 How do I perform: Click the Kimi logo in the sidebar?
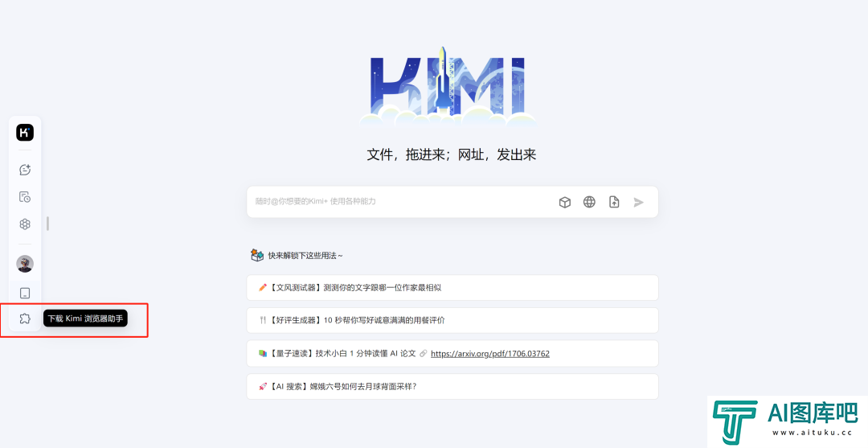point(25,133)
